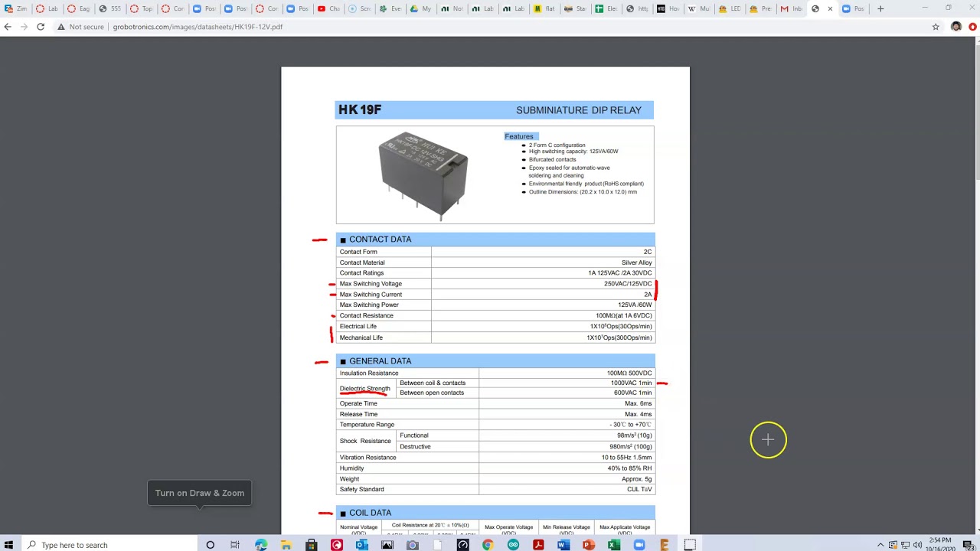This screenshot has width=980, height=551.
Task: Open Outlook from taskbar
Action: 361,545
